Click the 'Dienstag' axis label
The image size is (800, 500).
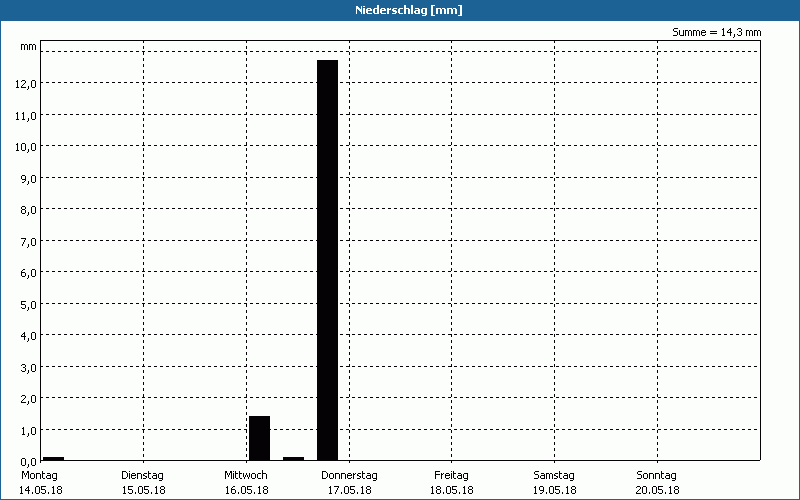(142, 475)
